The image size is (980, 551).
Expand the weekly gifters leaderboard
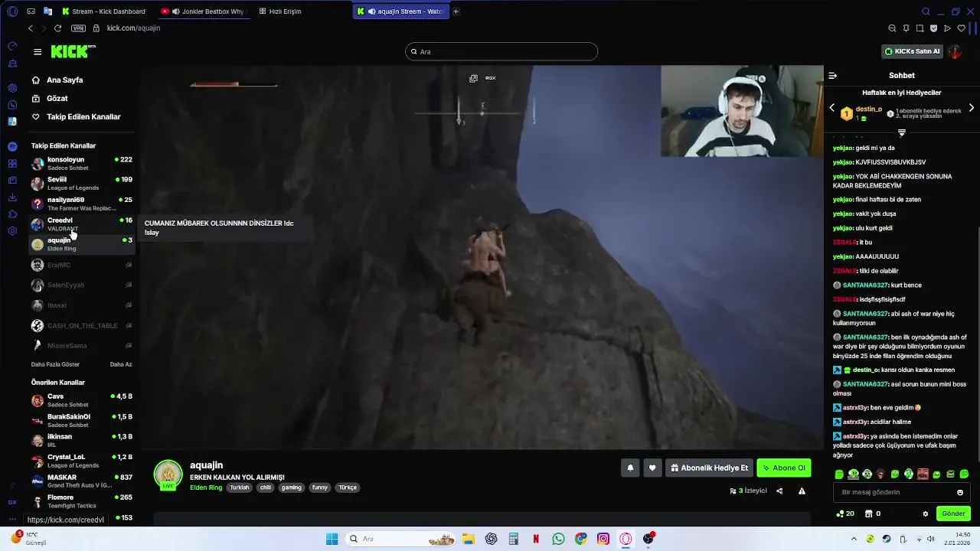pos(901,133)
